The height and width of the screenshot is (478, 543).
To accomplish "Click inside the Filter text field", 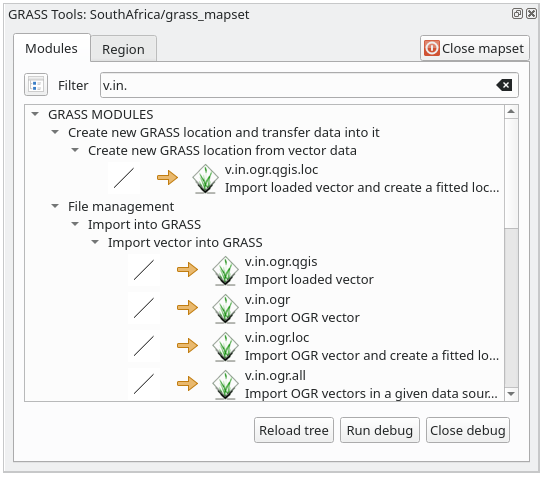I will click(x=298, y=85).
